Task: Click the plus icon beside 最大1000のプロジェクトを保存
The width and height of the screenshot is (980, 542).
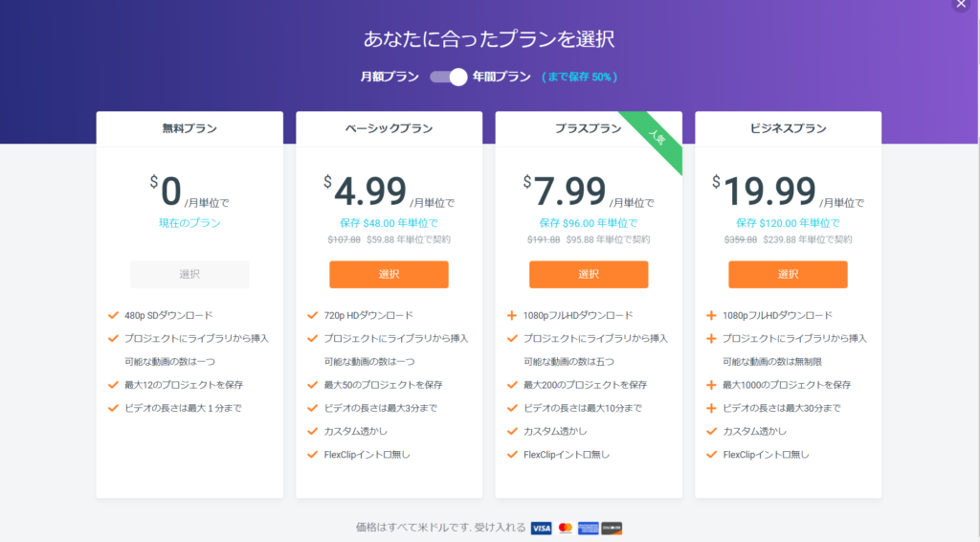Action: (x=711, y=385)
